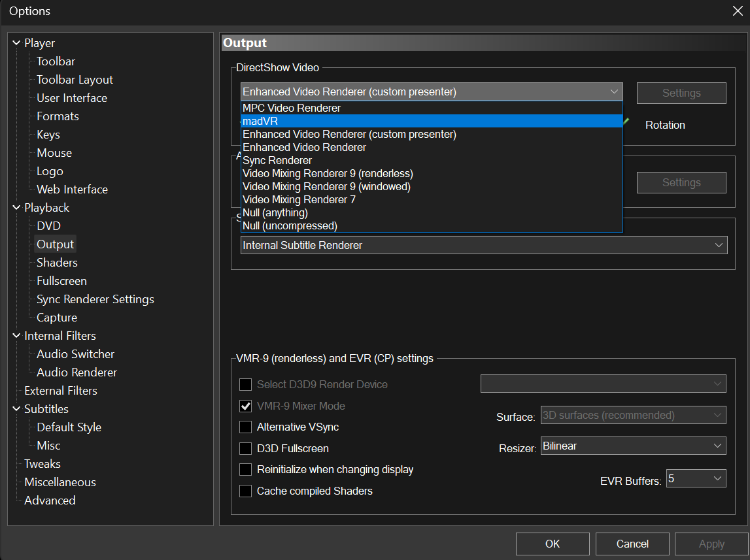Viewport: 750px width, 560px height.
Task: Select Null (anything) renderer option
Action: (432, 212)
